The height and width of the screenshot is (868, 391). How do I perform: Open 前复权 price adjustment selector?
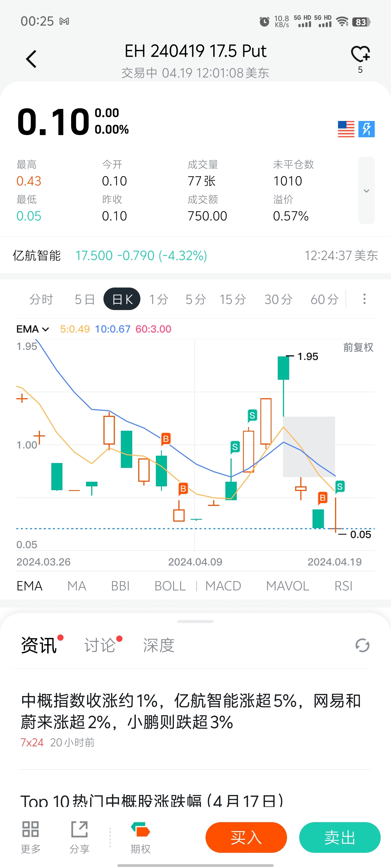(358, 347)
